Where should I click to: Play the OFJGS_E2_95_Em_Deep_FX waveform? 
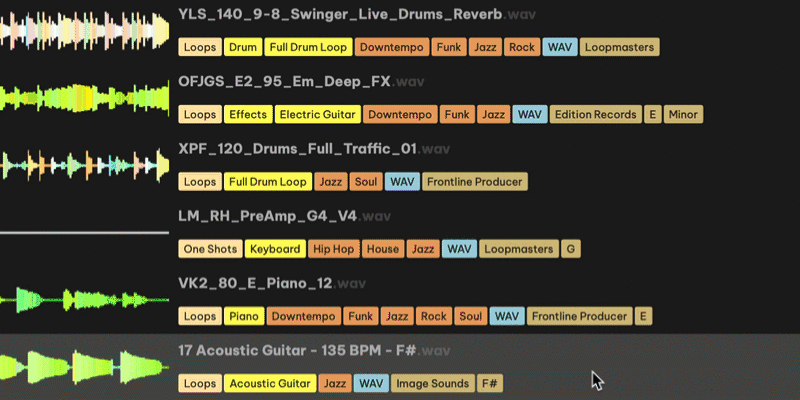point(85,97)
